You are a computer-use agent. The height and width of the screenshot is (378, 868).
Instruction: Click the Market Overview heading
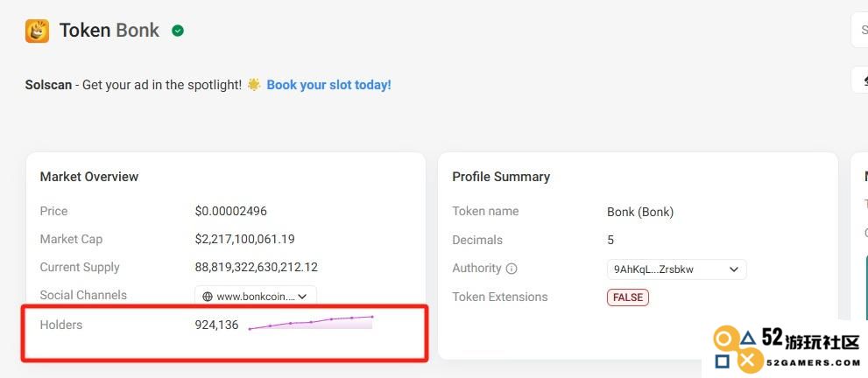[x=89, y=177]
